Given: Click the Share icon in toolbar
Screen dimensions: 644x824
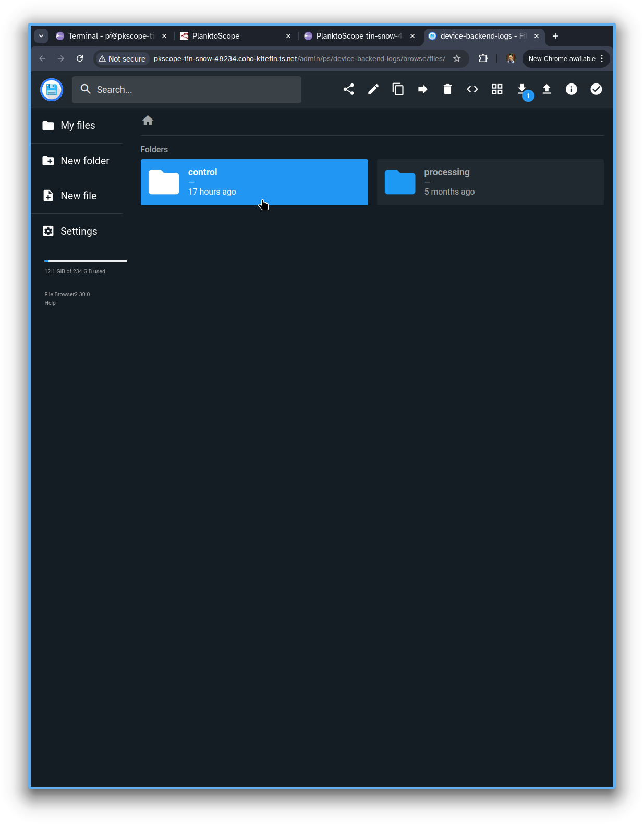Looking at the screenshot, I should point(348,89).
